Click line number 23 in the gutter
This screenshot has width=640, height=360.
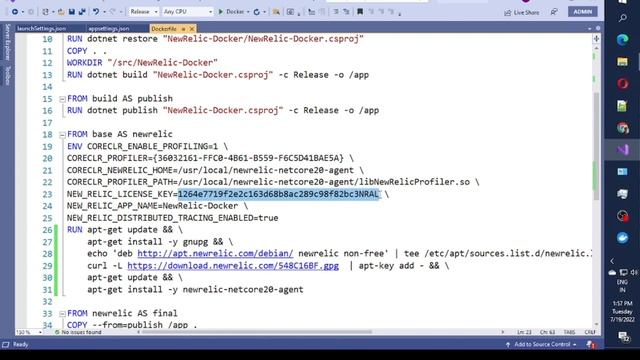pos(47,194)
